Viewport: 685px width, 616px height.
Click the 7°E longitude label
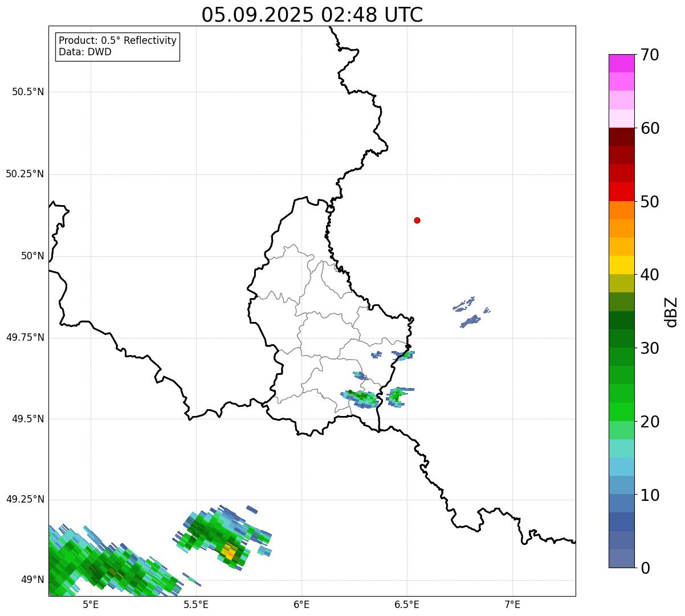[x=512, y=604]
